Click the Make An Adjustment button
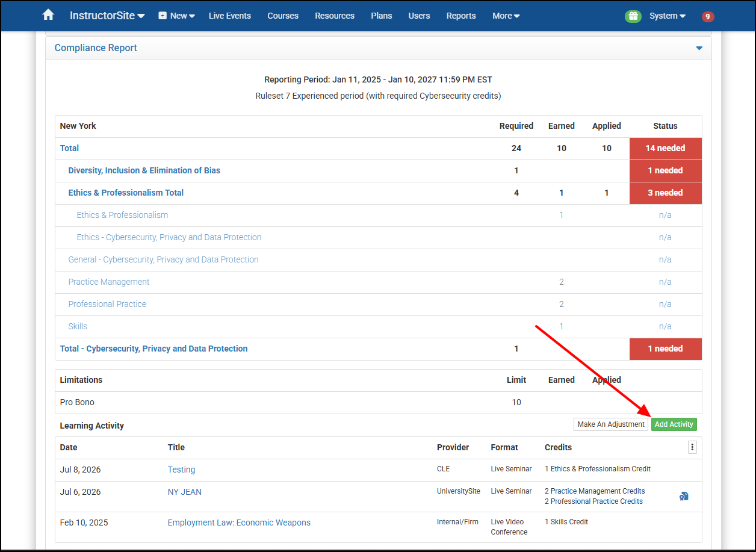Image resolution: width=756 pixels, height=552 pixels. 611,424
